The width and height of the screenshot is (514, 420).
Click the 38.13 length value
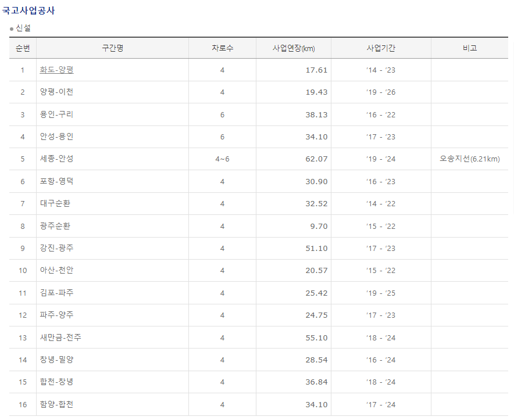pyautogui.click(x=317, y=114)
